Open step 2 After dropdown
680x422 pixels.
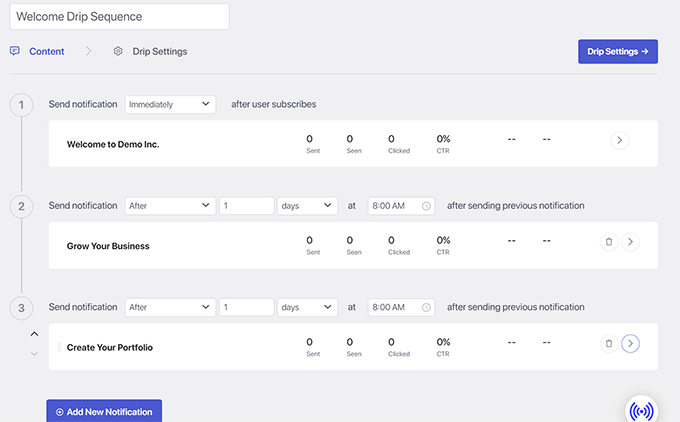click(170, 206)
